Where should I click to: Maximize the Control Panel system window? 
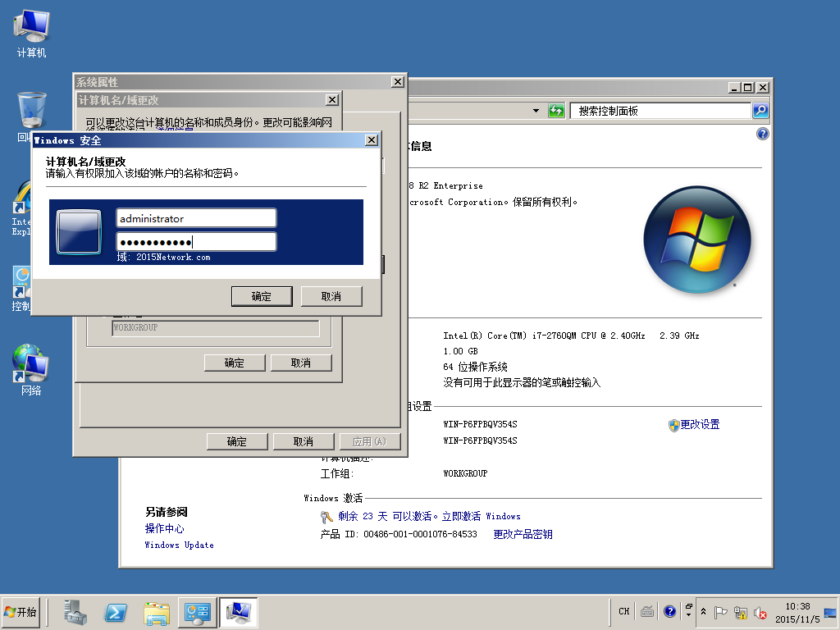point(748,87)
